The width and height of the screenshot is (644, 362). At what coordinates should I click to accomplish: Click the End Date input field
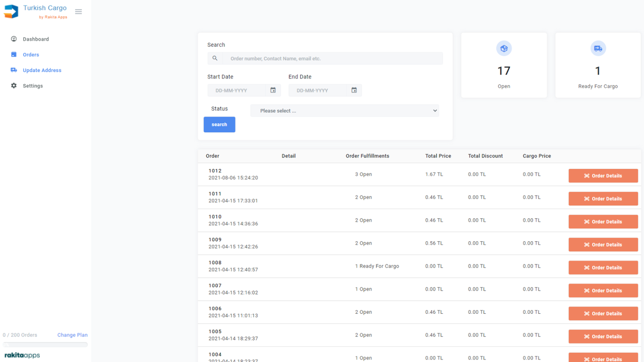click(317, 90)
